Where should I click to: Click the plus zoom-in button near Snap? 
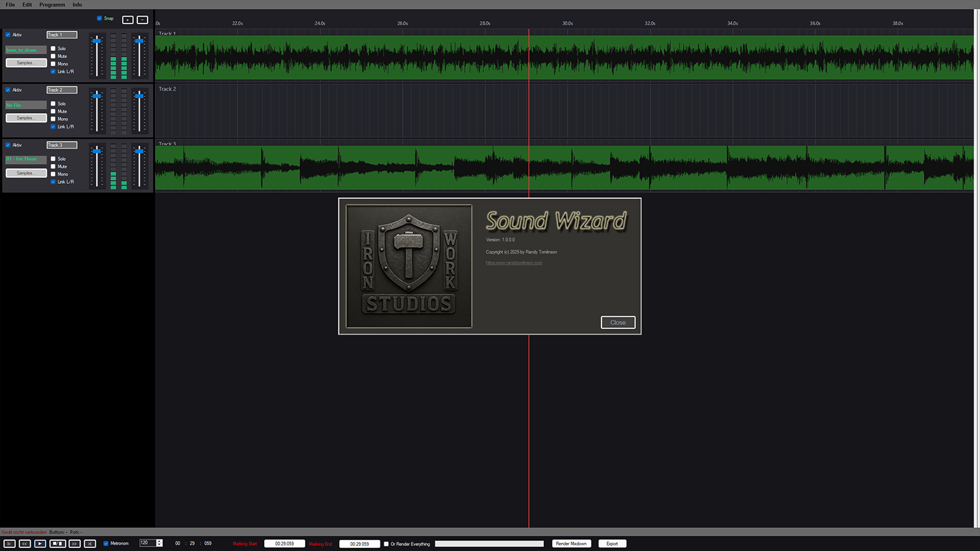(128, 20)
